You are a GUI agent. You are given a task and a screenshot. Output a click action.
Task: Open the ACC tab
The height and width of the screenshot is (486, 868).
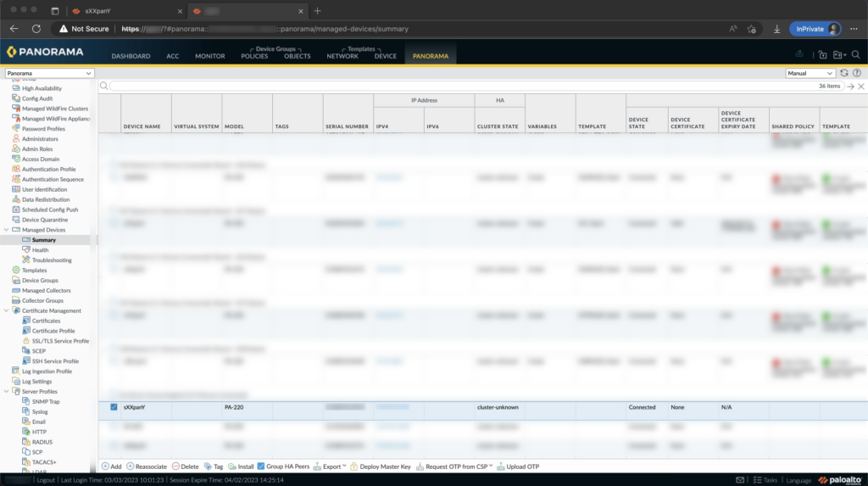173,56
